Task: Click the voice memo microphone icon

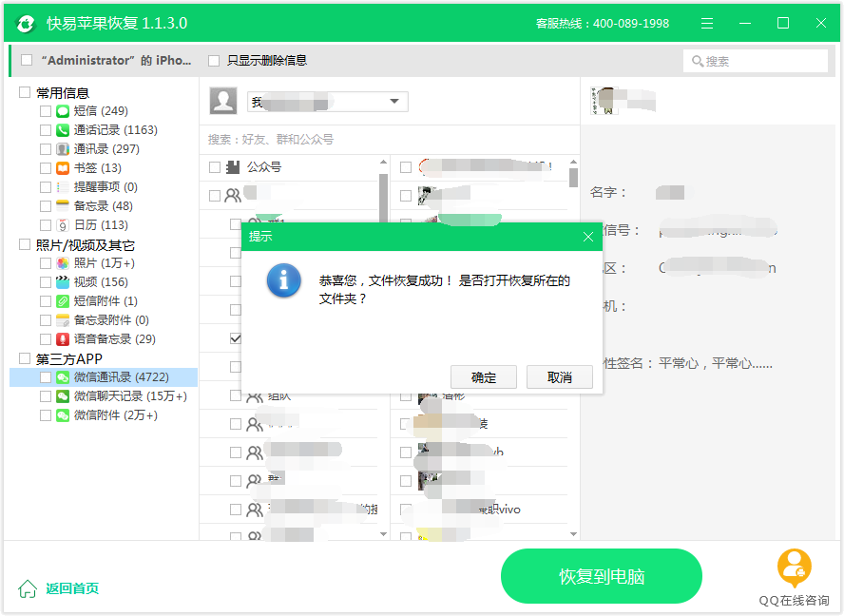Action: click(x=63, y=339)
